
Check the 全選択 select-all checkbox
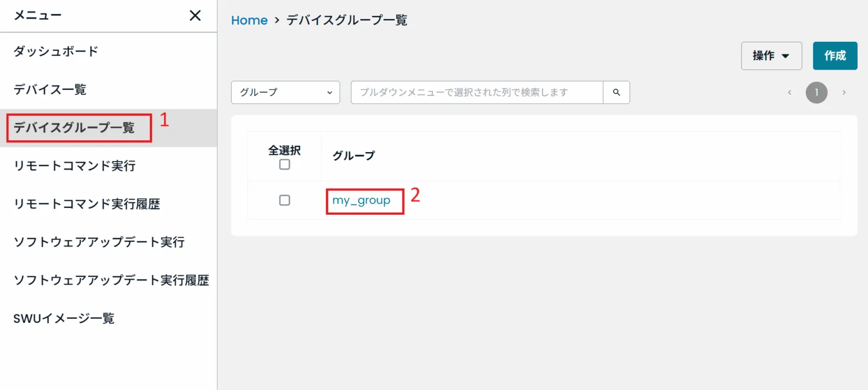coord(285,164)
